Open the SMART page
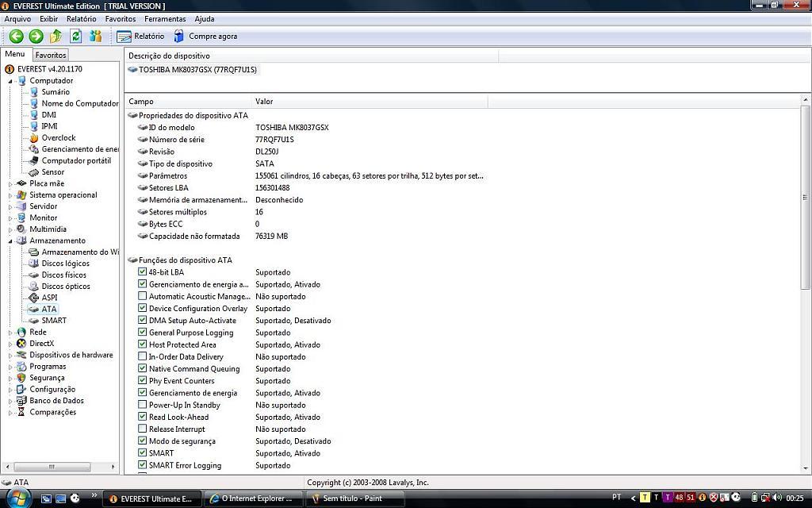This screenshot has height=508, width=812. pos(54,321)
